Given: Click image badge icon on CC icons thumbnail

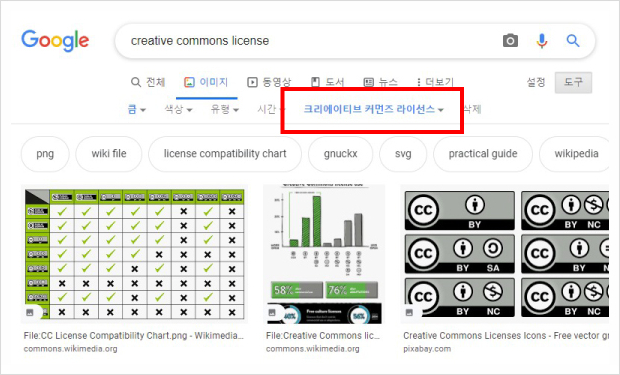Looking at the screenshot, I should [x=409, y=312].
